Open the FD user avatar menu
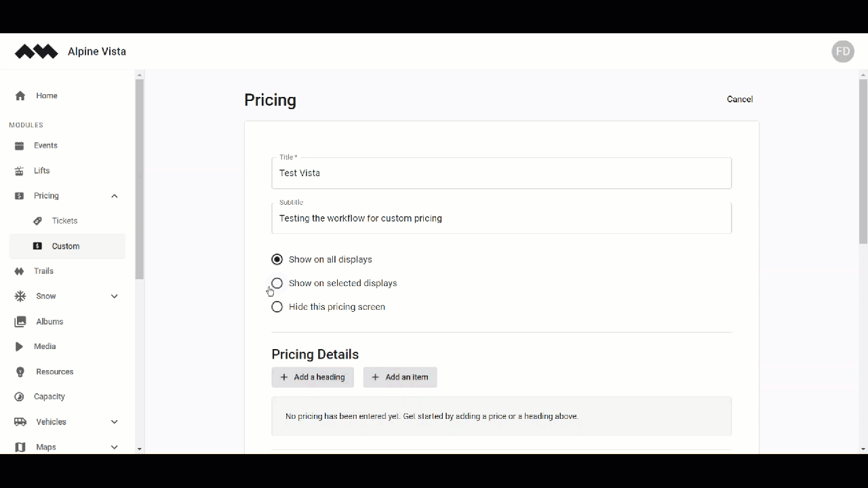The height and width of the screenshot is (488, 868). point(843,52)
